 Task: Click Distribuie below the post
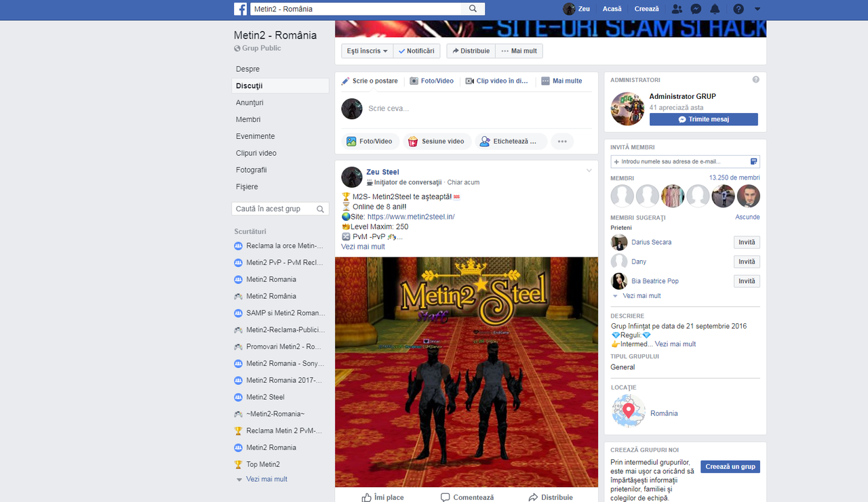(551, 497)
